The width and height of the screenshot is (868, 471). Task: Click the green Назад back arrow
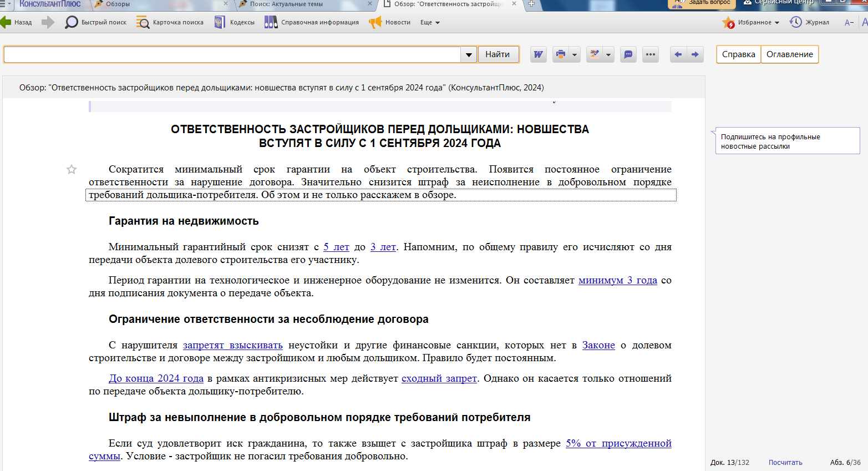[6, 22]
